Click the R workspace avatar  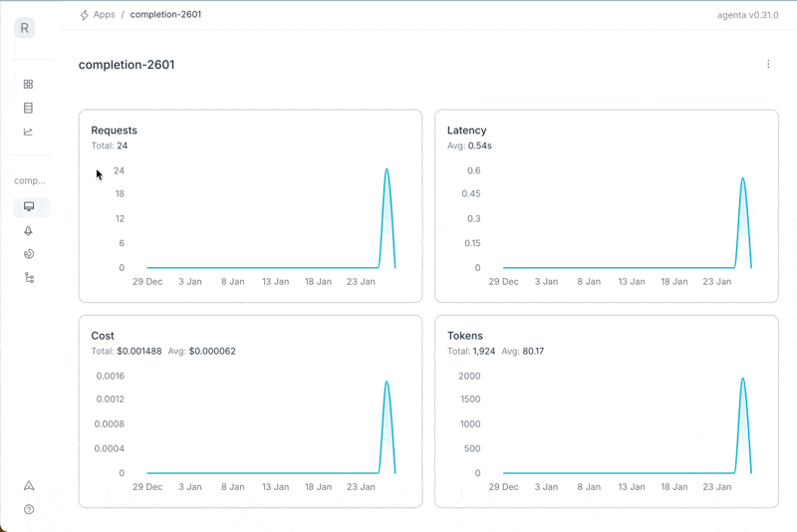click(25, 28)
